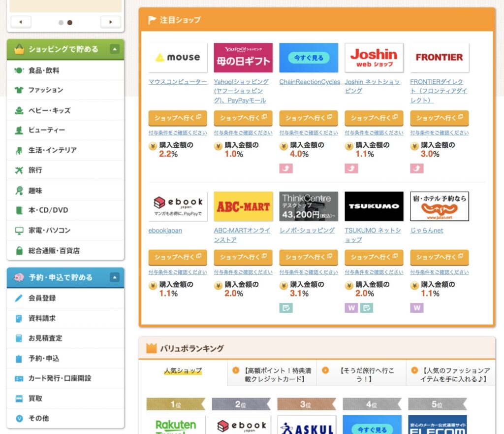Viewport: 504px width, 434px height.
Task: Click the 会員登録 pencil icon
Action: [19, 298]
